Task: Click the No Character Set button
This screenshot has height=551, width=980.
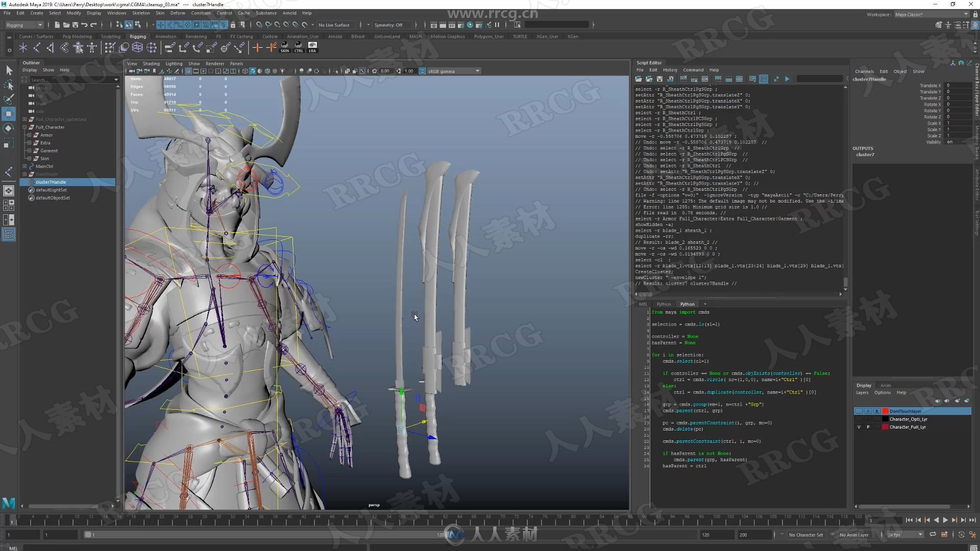Action: (806, 535)
